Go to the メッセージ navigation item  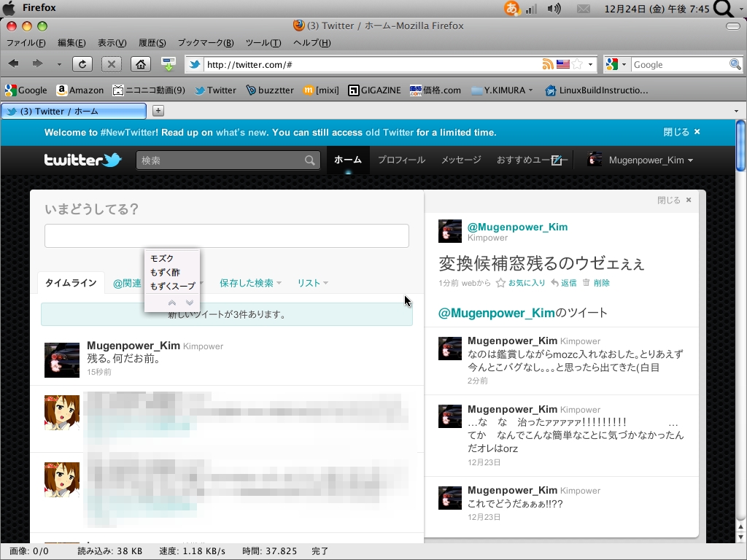[x=461, y=160]
